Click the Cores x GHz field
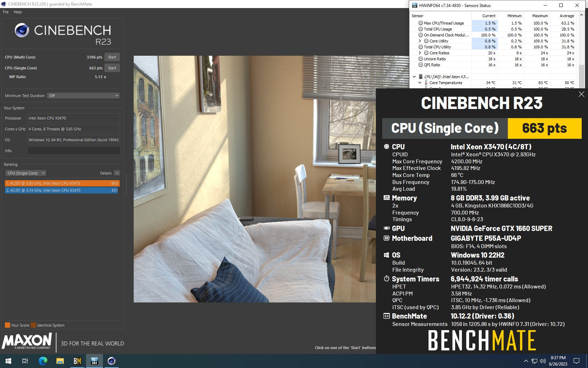The image size is (588, 368). [x=73, y=129]
